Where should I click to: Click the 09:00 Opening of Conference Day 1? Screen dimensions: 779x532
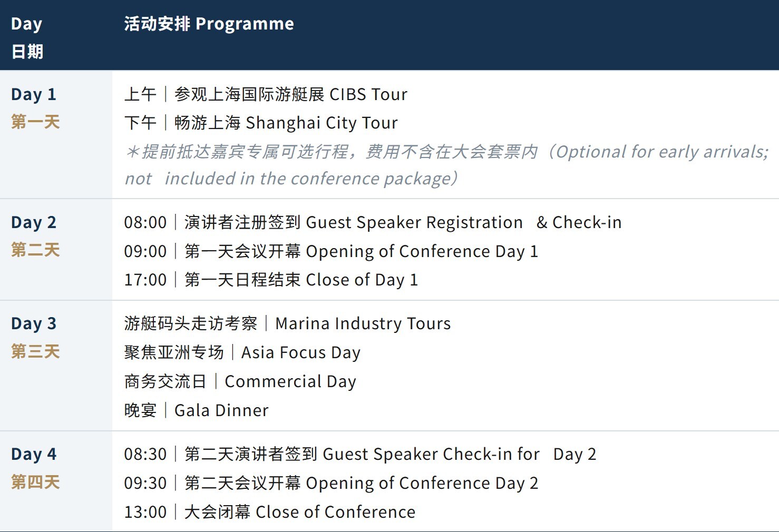(x=331, y=251)
